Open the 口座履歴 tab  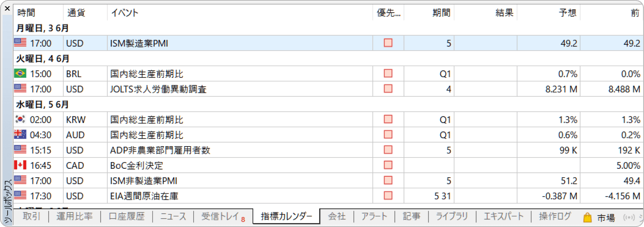point(126,217)
